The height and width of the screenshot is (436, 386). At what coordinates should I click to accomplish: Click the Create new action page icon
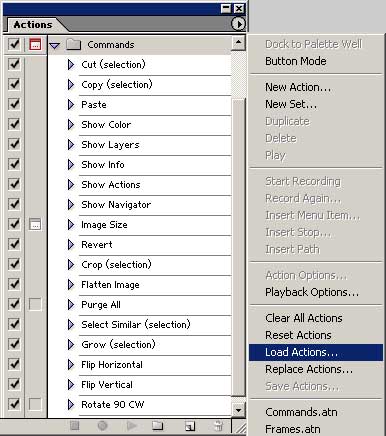coord(190,426)
